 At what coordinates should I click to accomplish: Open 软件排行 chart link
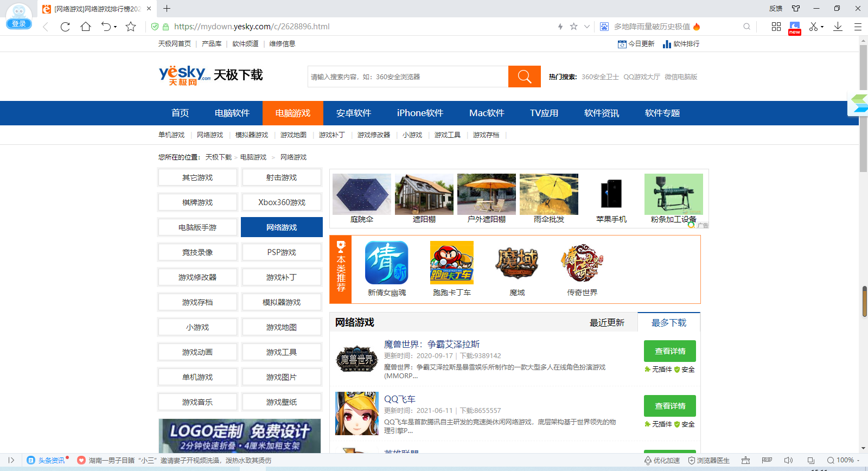click(x=681, y=44)
